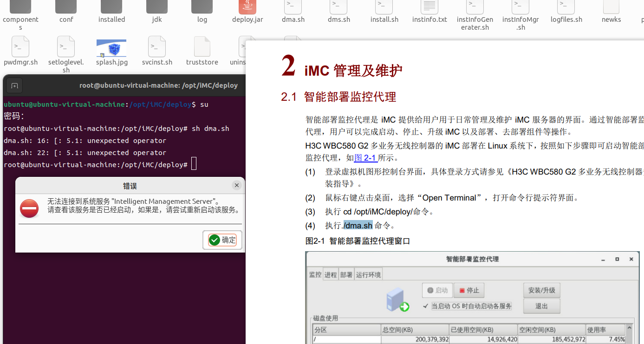Follow the 图2-1 link in the document

click(x=365, y=157)
